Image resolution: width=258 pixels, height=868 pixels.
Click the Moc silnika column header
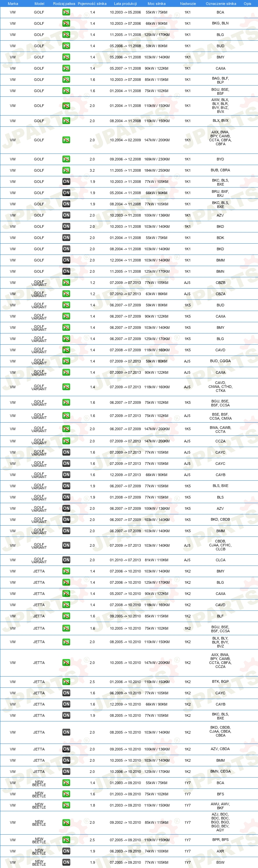tap(157, 4)
